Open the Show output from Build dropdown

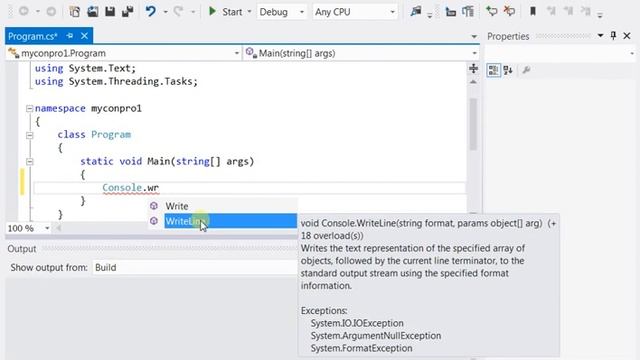pos(195,268)
